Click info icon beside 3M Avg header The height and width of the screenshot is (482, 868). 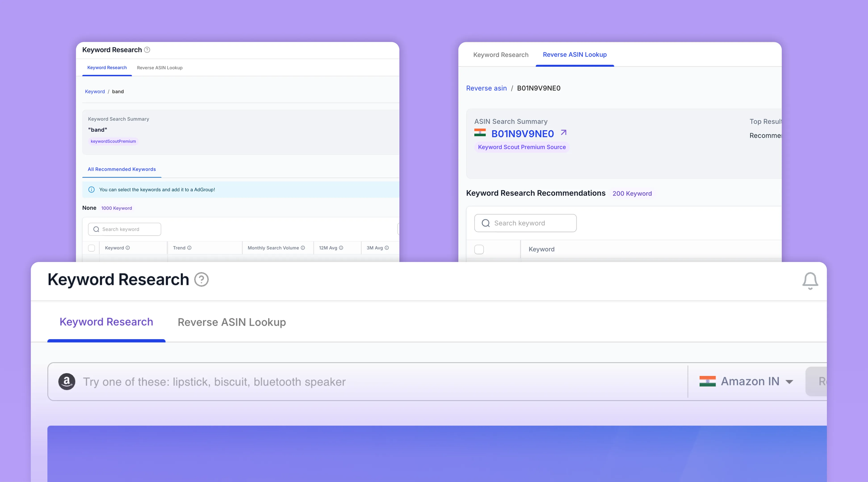[x=387, y=248]
